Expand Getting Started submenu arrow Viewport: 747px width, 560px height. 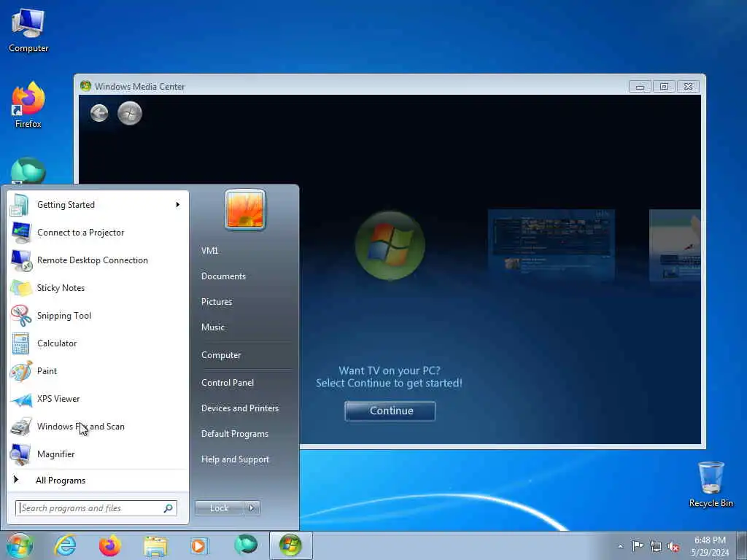178,205
